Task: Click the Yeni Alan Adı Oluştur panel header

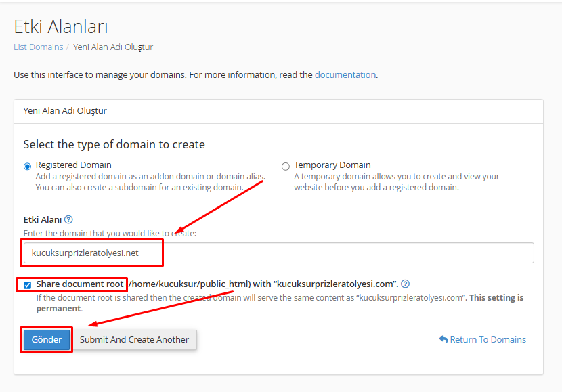Action: 65,110
